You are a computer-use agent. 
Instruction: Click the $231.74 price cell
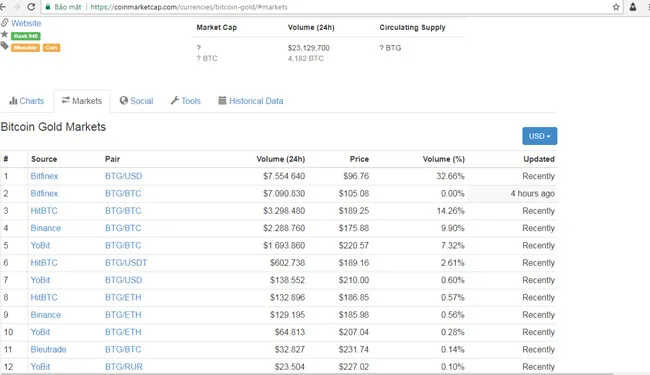pos(354,350)
